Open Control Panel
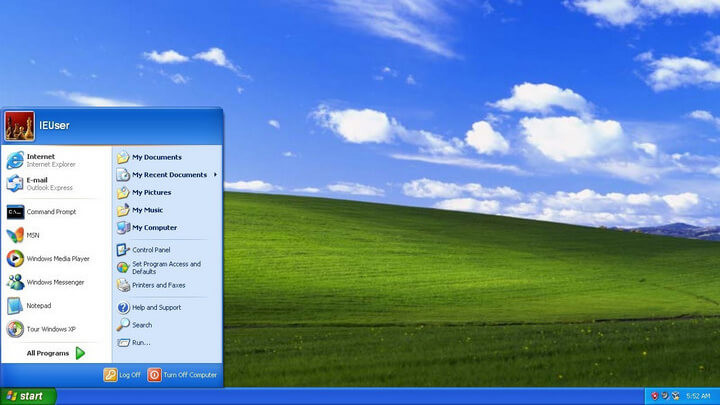The width and height of the screenshot is (720, 405). (150, 249)
